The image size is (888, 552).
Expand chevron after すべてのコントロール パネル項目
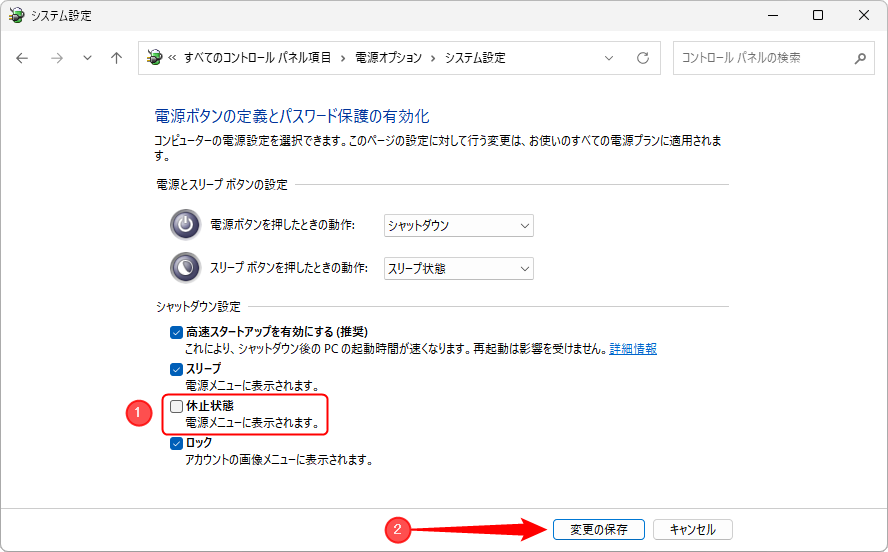click(x=343, y=58)
